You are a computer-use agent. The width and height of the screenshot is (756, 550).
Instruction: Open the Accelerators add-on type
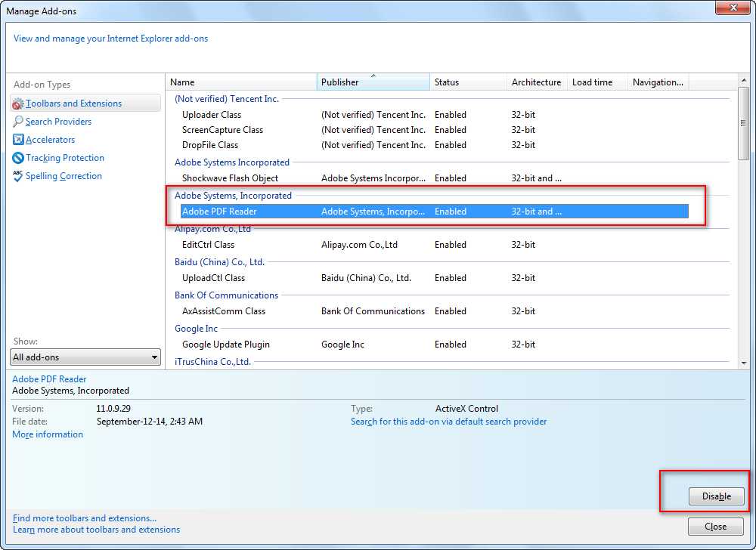[50, 140]
